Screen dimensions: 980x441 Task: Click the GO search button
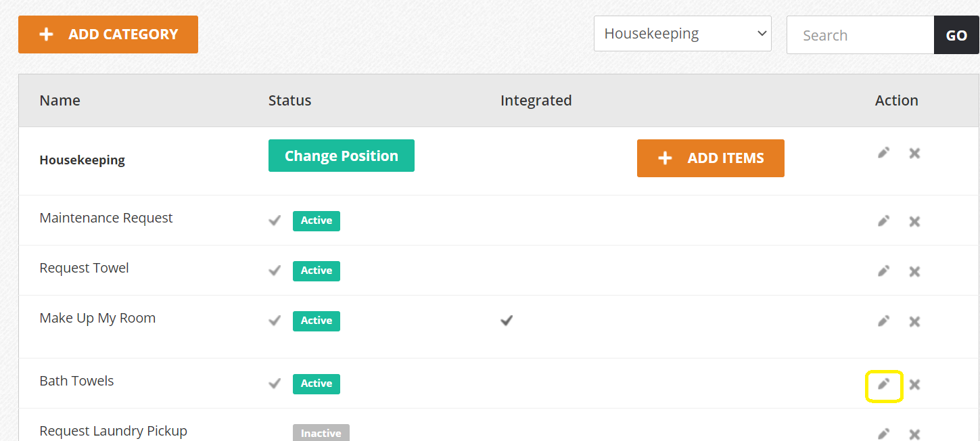pyautogui.click(x=957, y=35)
